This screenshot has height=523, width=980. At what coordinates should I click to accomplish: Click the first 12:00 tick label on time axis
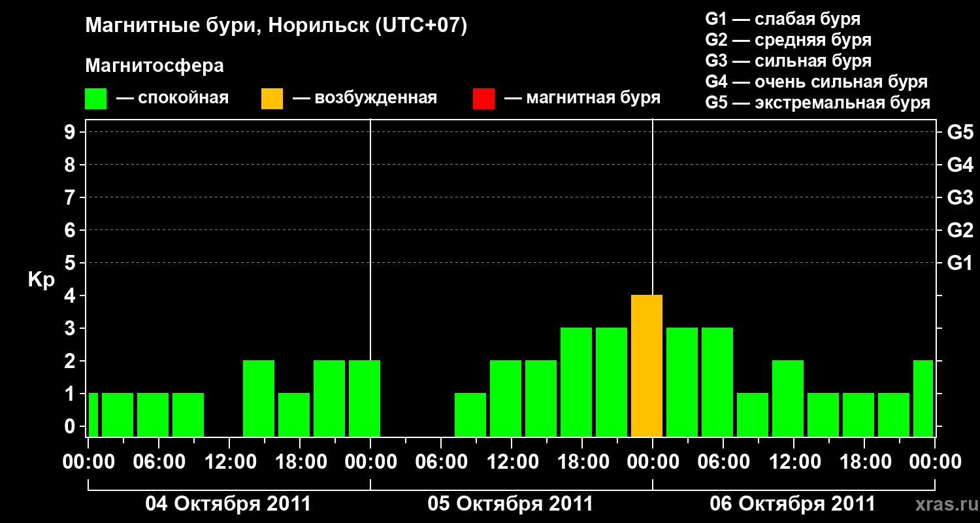tap(229, 462)
